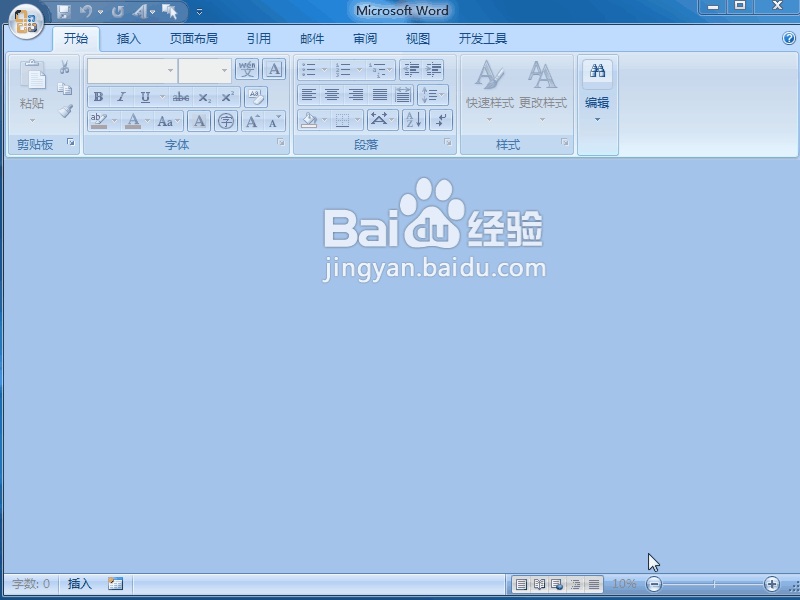Apply character border icon

274,69
